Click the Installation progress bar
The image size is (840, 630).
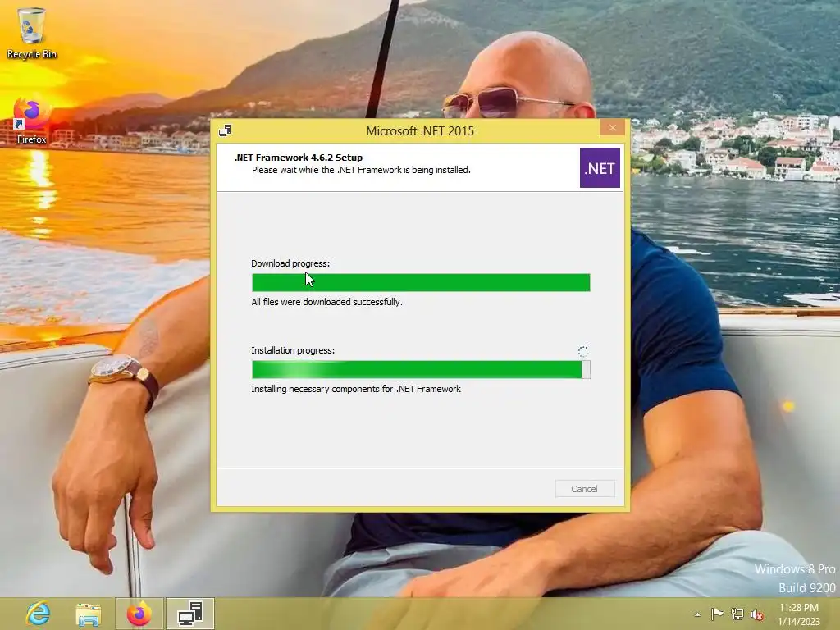pyautogui.click(x=421, y=370)
